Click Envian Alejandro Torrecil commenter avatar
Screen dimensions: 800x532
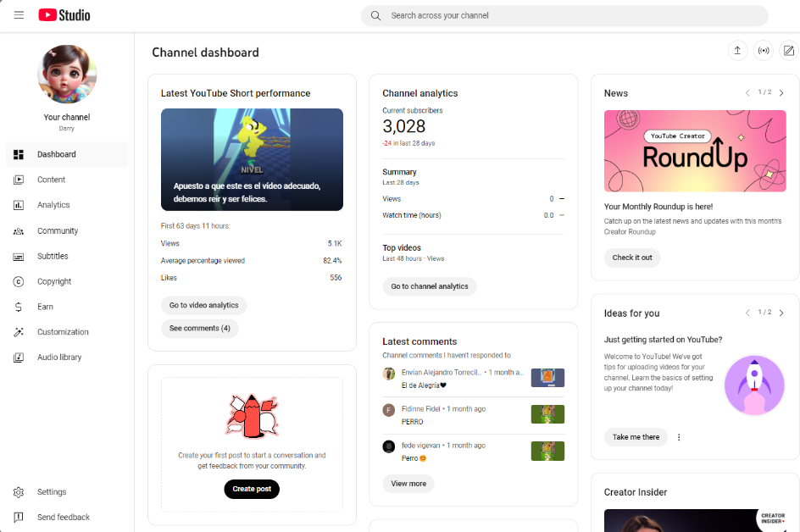(x=389, y=374)
